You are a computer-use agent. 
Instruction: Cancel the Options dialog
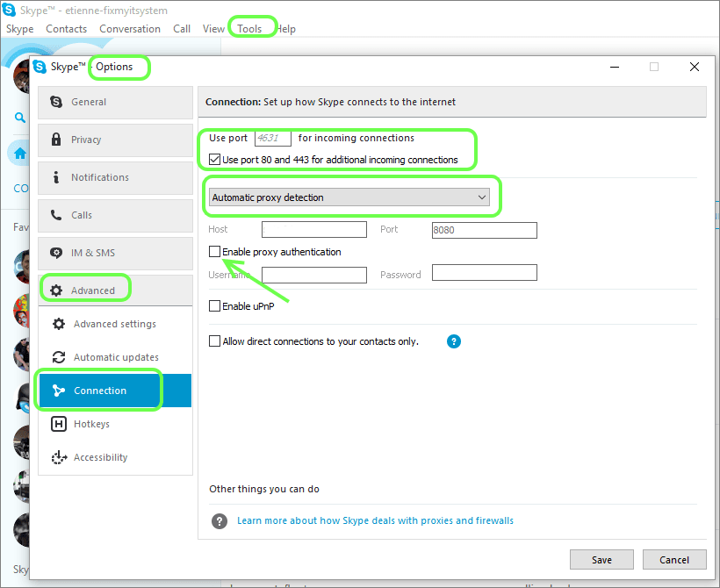(x=674, y=560)
